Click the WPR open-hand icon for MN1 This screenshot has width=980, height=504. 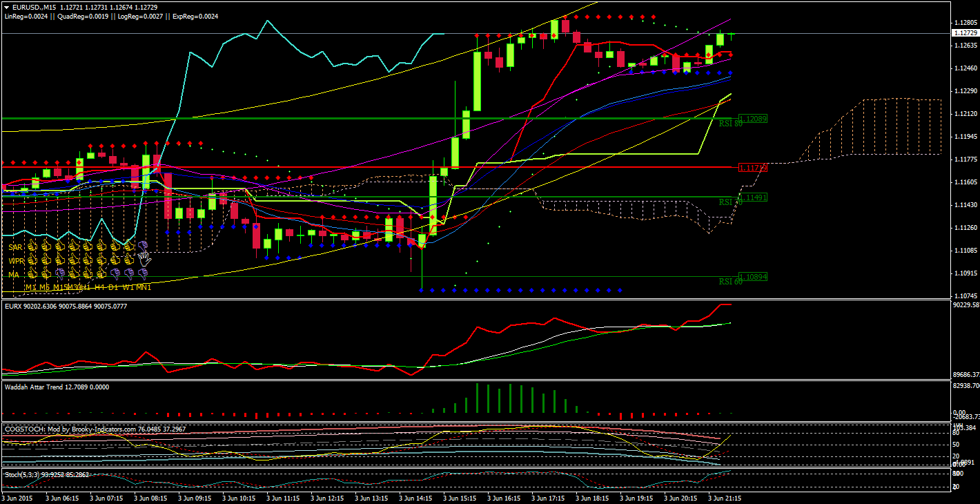[144, 260]
